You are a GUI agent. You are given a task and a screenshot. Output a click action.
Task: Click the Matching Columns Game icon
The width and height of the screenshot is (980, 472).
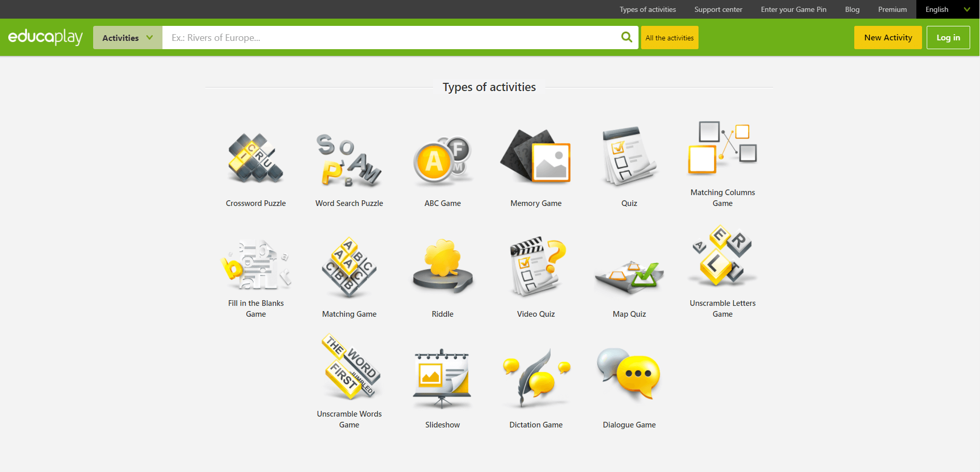coord(722,149)
